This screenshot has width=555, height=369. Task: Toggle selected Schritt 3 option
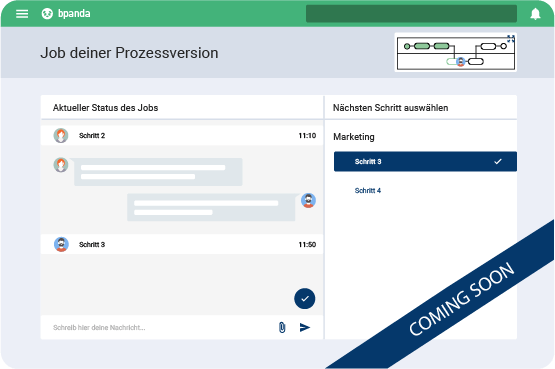[425, 162]
